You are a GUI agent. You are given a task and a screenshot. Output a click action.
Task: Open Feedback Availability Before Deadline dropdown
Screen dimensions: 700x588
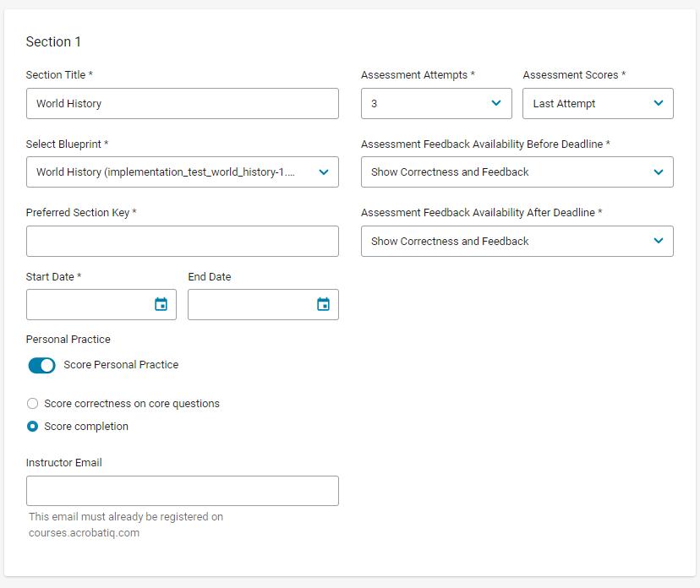(x=517, y=171)
